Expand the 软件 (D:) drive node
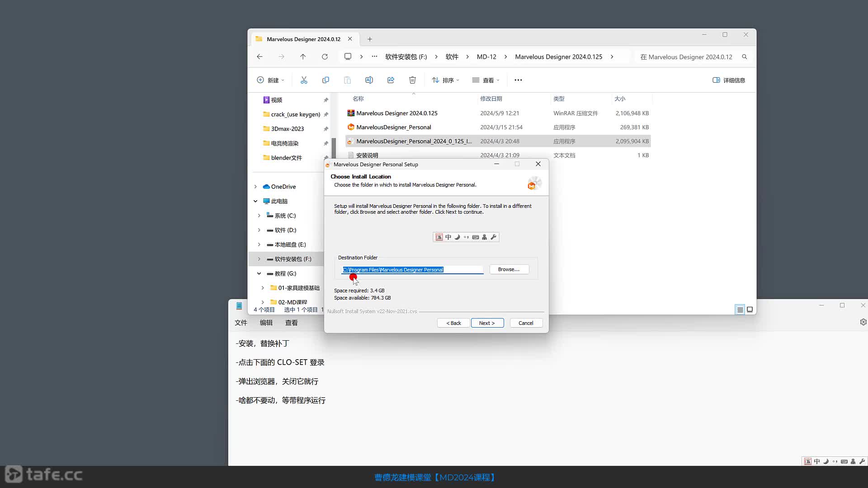 coord(259,230)
